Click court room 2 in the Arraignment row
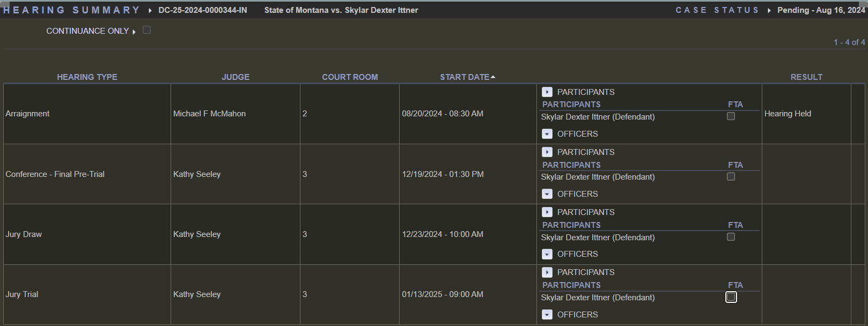 click(x=305, y=114)
